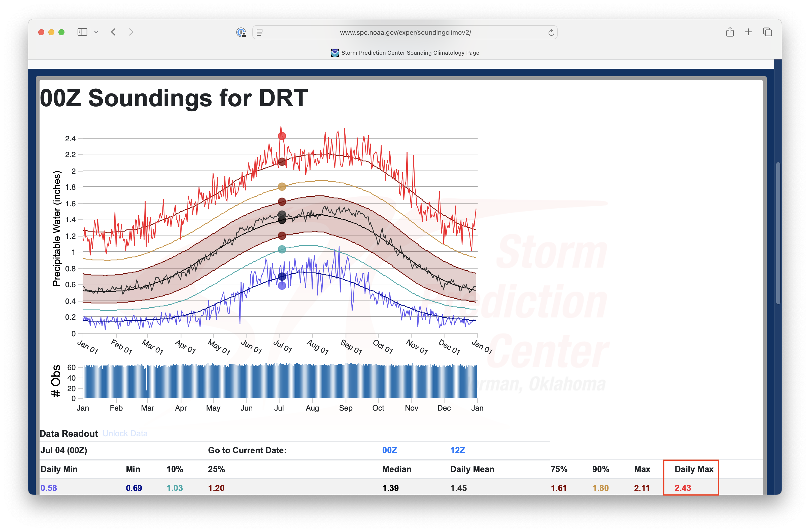Select the Storm Prediction Center Sounding Climatology tab
The height and width of the screenshot is (532, 810).
[405, 52]
